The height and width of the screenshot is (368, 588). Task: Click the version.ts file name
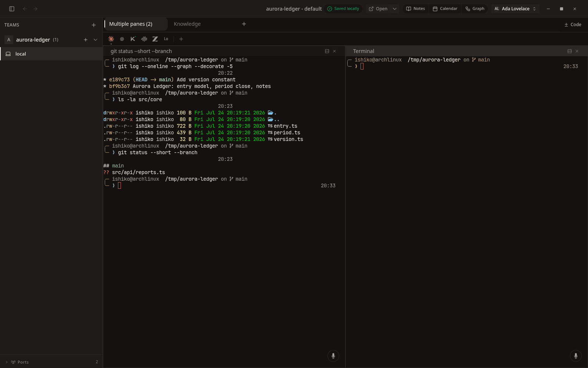[x=288, y=139]
